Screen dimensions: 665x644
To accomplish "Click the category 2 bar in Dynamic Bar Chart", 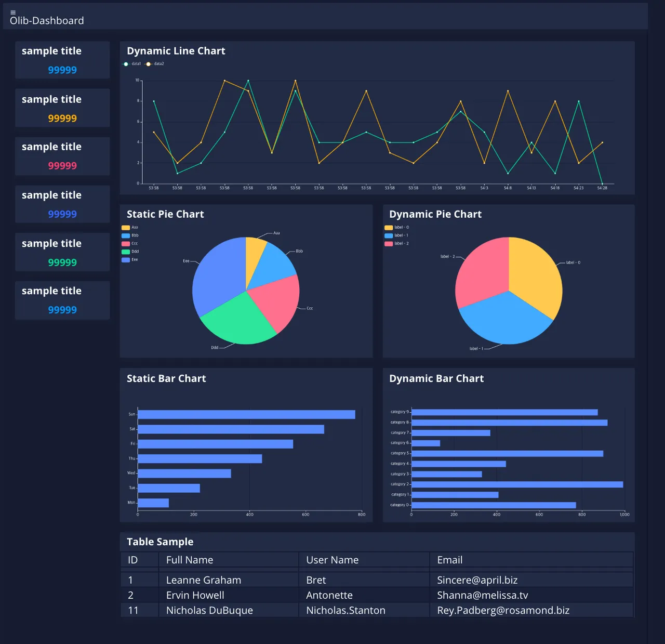I will (x=517, y=484).
